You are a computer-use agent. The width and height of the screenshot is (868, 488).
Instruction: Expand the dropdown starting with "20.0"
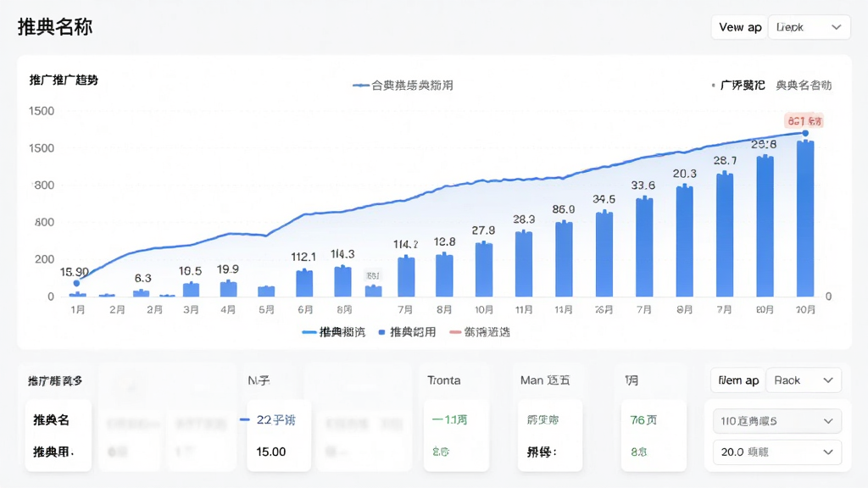776,452
